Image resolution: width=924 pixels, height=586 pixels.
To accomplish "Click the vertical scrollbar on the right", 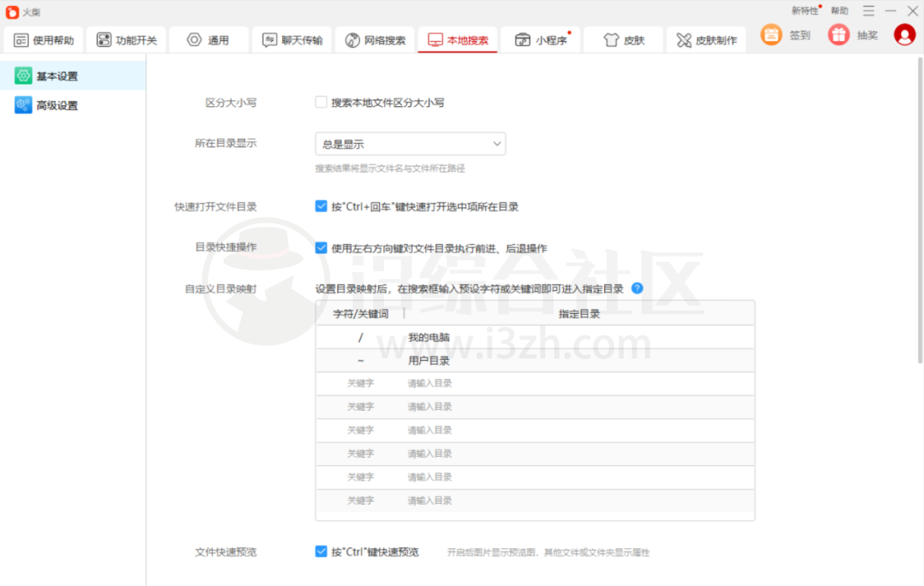I will click(920, 210).
